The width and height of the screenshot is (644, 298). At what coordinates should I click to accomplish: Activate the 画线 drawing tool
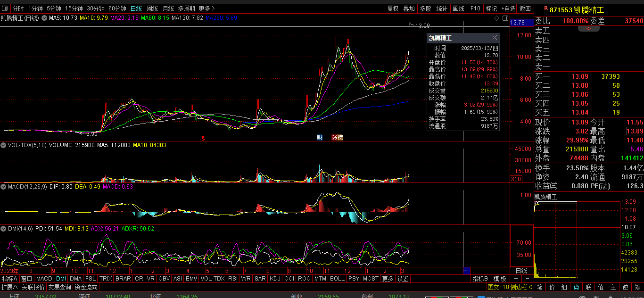coord(458,8)
